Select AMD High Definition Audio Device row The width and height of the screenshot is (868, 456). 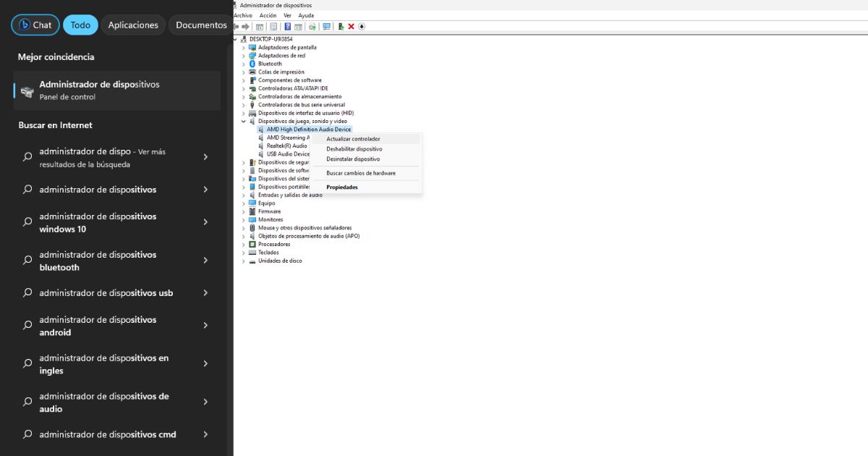[x=305, y=130]
